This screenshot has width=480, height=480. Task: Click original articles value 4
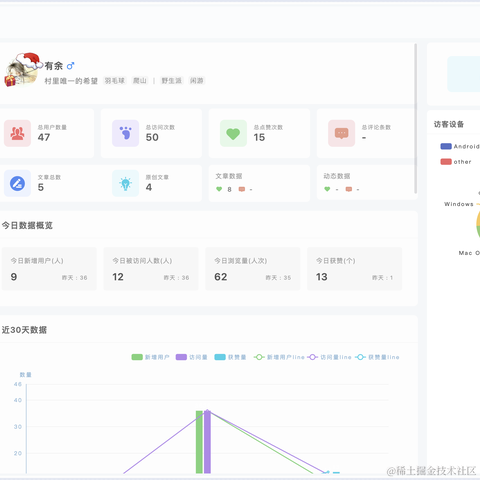click(x=149, y=187)
